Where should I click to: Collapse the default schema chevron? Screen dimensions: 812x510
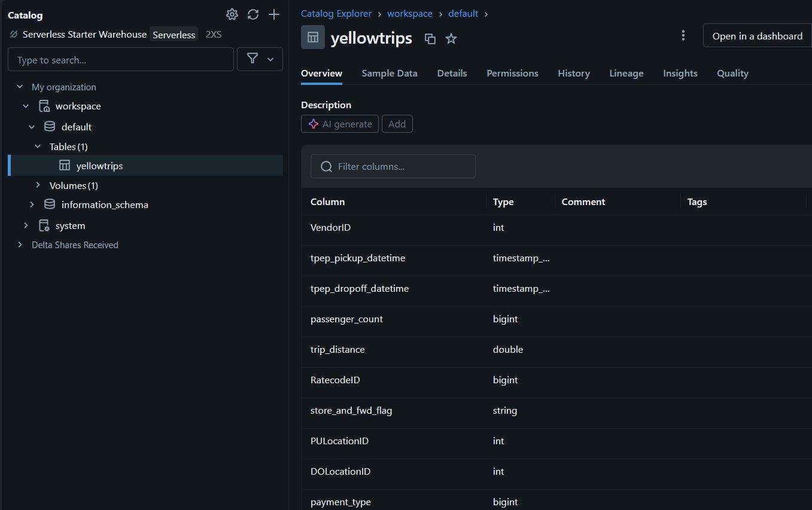pos(32,127)
